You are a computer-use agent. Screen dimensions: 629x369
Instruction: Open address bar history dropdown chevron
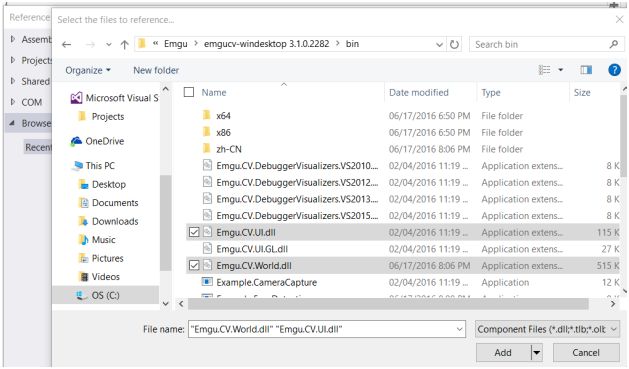[x=439, y=45]
